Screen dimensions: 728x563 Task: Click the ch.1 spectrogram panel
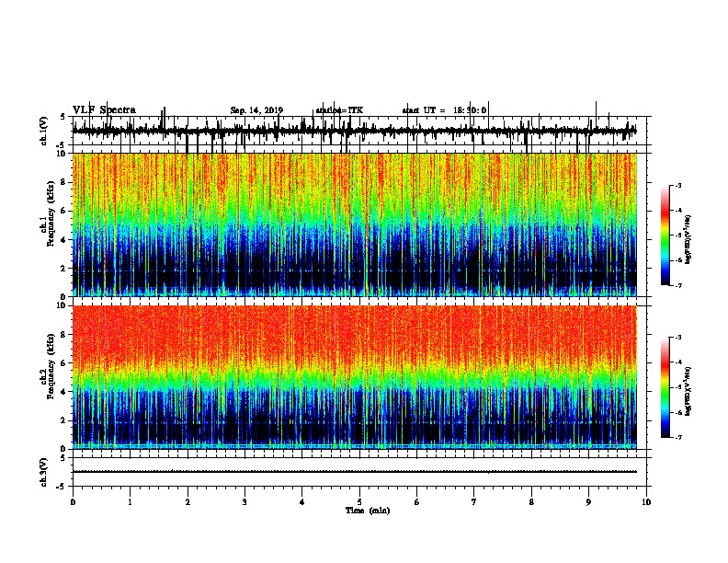pos(361,224)
